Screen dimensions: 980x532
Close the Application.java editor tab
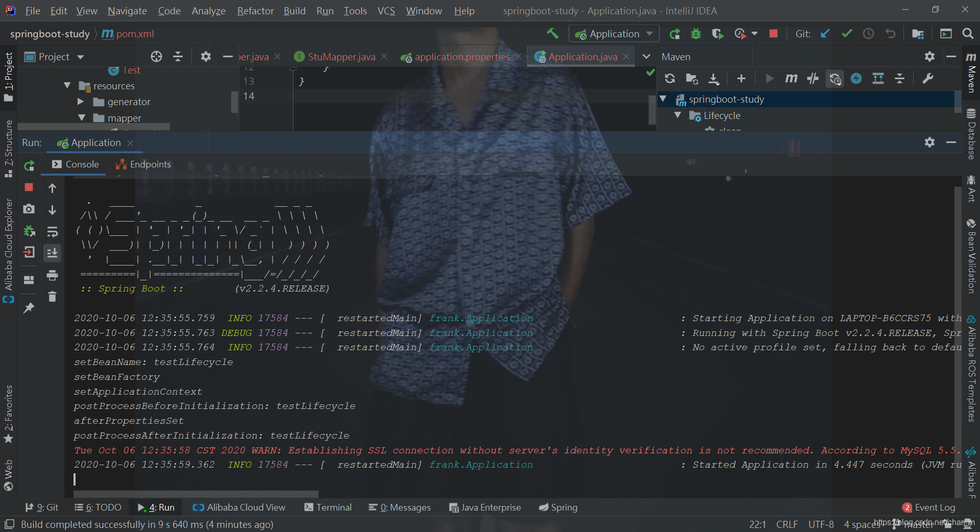(626, 57)
